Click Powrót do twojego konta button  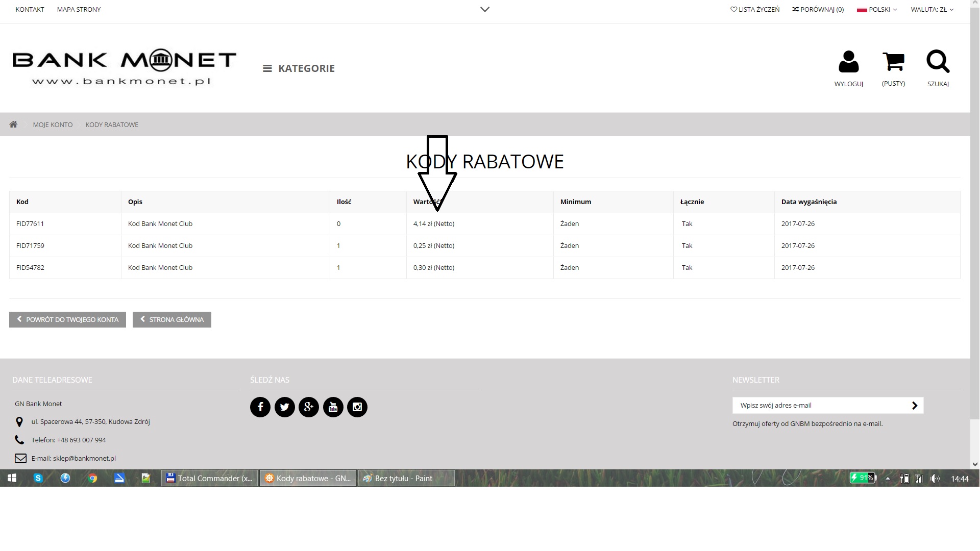(67, 319)
